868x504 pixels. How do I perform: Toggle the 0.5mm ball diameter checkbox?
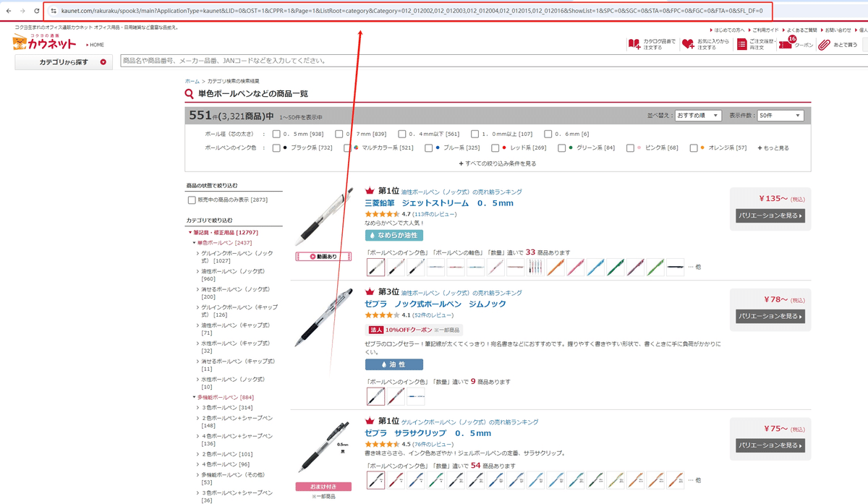tap(276, 134)
